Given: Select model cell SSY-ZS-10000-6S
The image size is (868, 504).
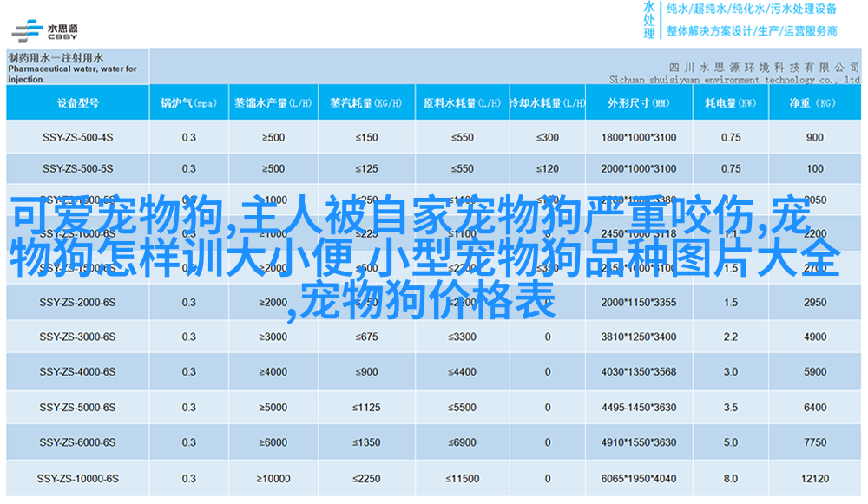Looking at the screenshot, I should coord(77,479).
